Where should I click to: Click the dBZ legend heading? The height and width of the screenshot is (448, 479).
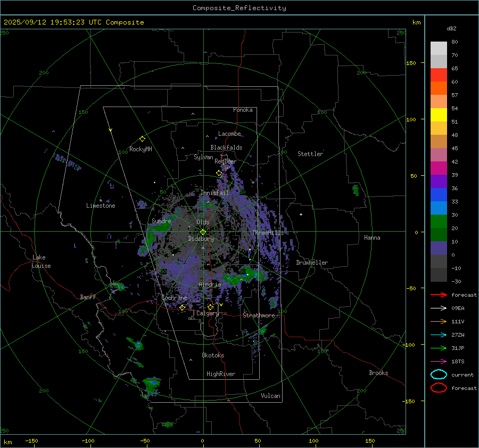click(451, 28)
